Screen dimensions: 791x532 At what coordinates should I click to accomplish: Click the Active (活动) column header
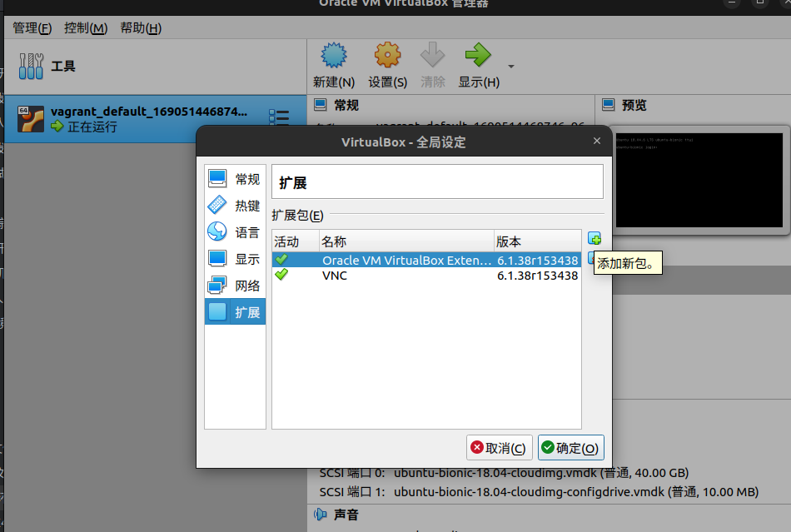pyautogui.click(x=296, y=241)
